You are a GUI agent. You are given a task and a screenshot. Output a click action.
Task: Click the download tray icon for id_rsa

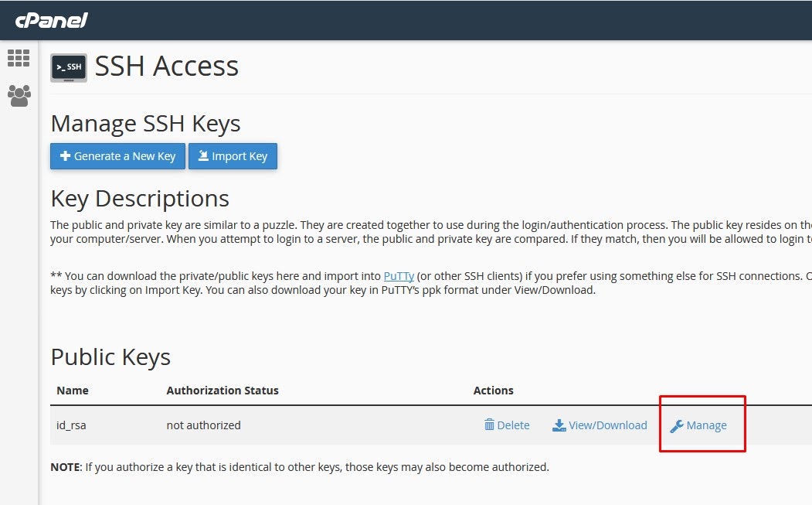(x=559, y=425)
